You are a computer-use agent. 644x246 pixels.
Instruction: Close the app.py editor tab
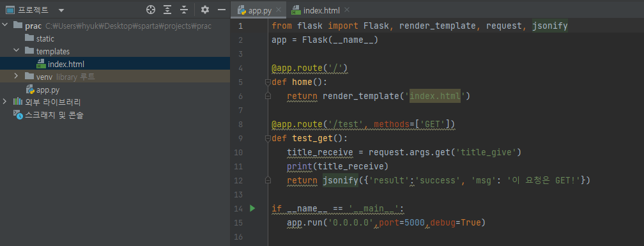[279, 10]
